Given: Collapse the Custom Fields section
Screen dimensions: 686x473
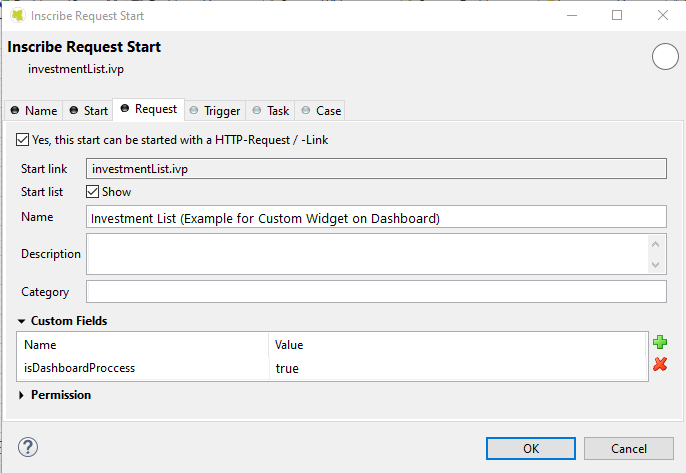Looking at the screenshot, I should 22,321.
